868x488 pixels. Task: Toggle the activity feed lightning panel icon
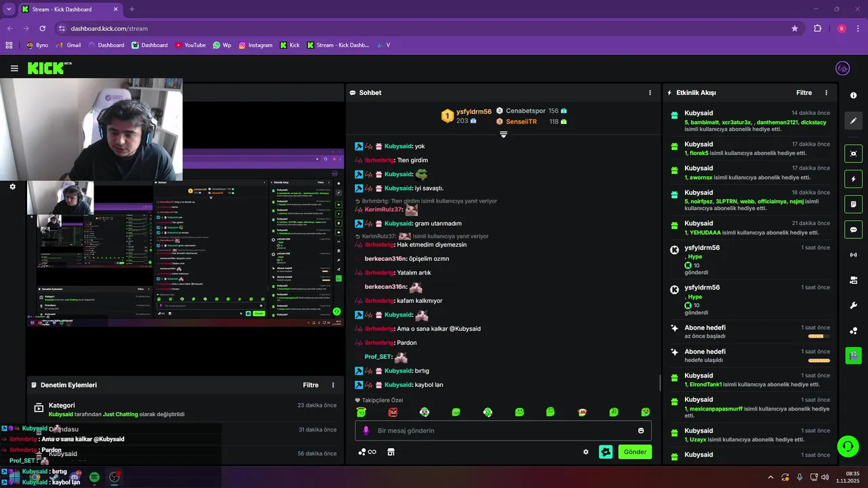[x=853, y=179]
